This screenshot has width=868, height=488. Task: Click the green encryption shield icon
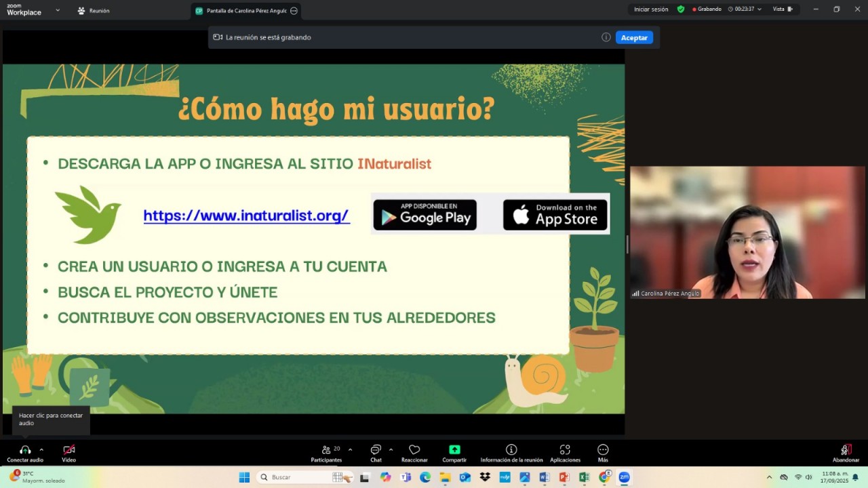point(681,9)
